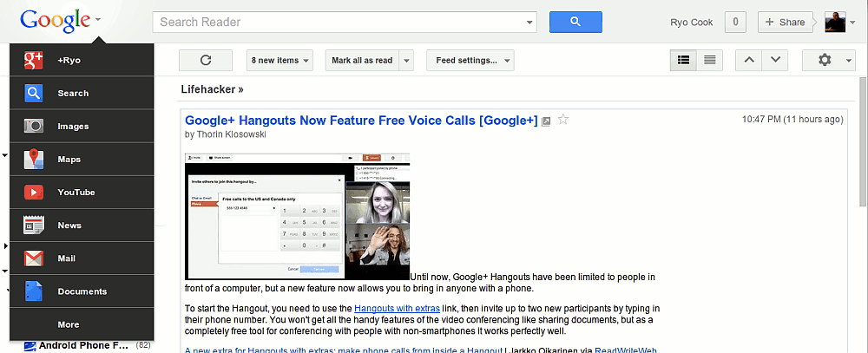Click the + Share button

(785, 23)
